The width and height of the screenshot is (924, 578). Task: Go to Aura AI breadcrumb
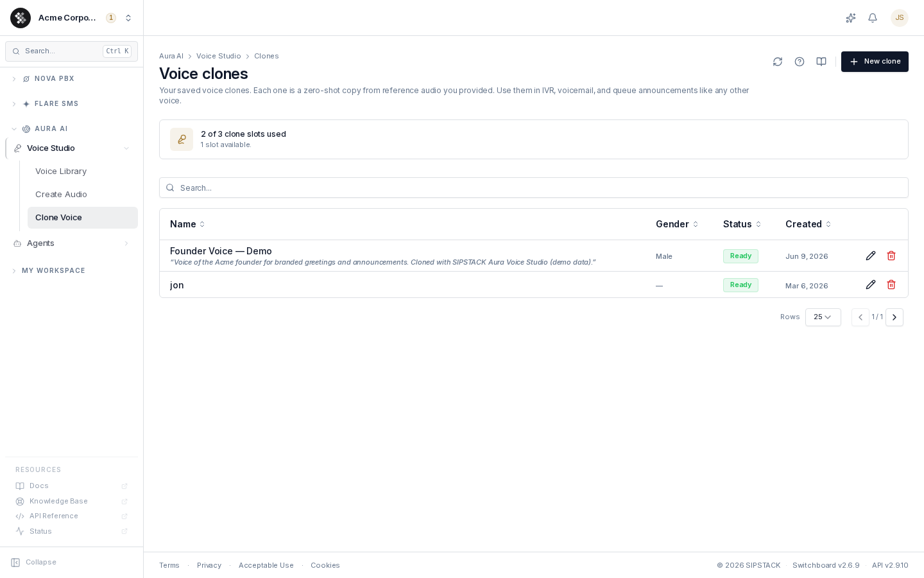pyautogui.click(x=171, y=57)
